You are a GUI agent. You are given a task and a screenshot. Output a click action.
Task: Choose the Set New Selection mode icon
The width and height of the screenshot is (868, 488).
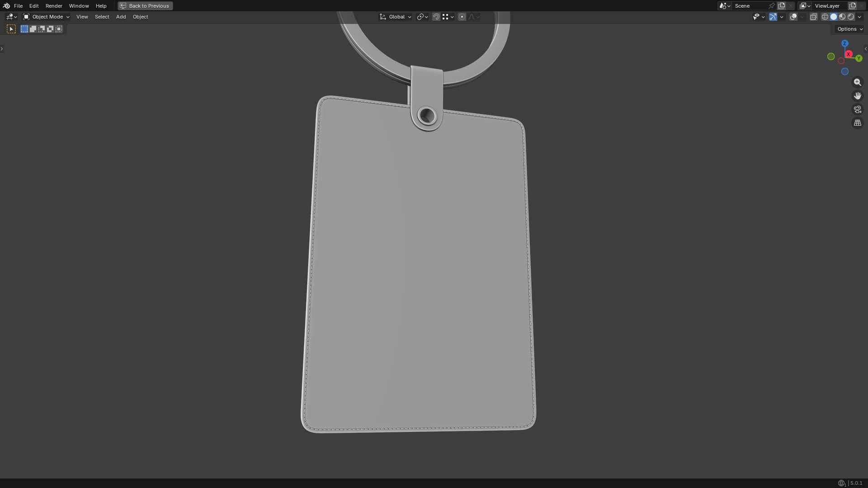tap(24, 29)
